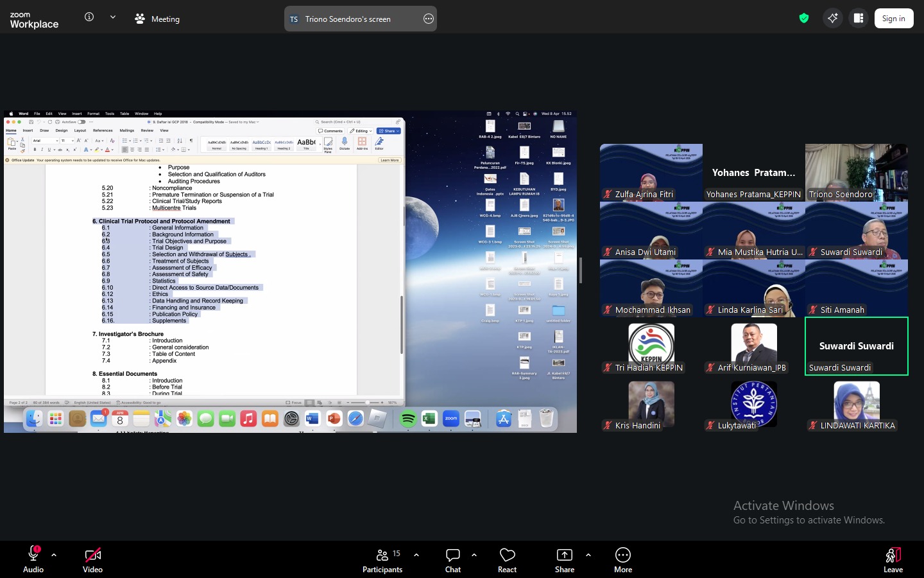Open the Participants panel

click(382, 559)
